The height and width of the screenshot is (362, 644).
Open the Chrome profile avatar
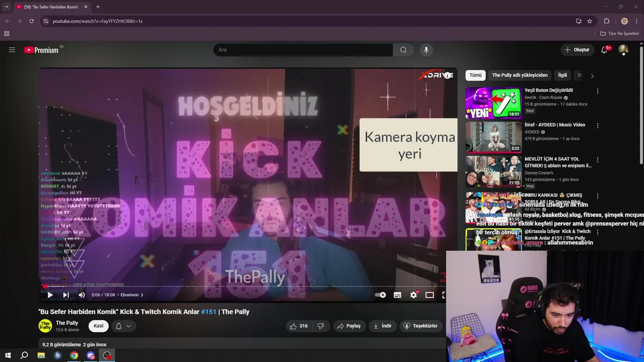(624, 21)
